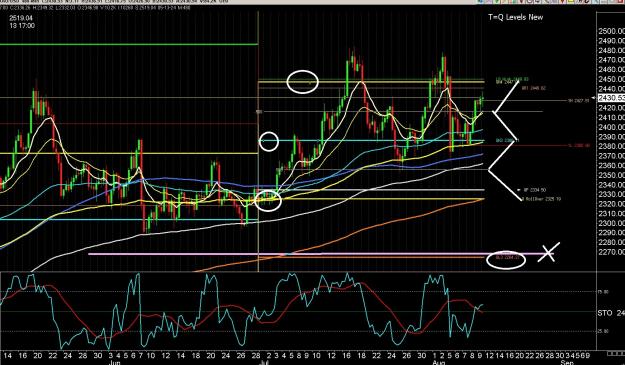The image size is (625, 365).
Task: Click the 25.00 stochastic level label
Action: [x=603, y=331]
